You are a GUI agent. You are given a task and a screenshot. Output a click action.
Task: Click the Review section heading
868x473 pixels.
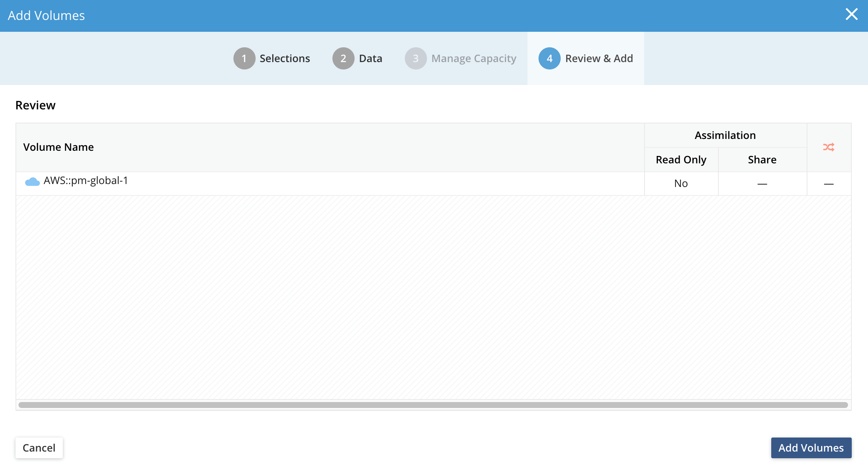click(35, 105)
